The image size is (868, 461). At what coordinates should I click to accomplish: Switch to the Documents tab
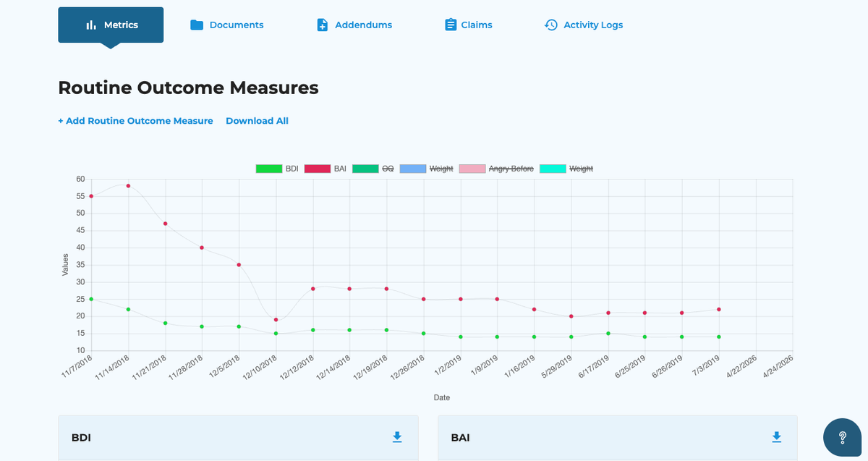click(x=226, y=25)
